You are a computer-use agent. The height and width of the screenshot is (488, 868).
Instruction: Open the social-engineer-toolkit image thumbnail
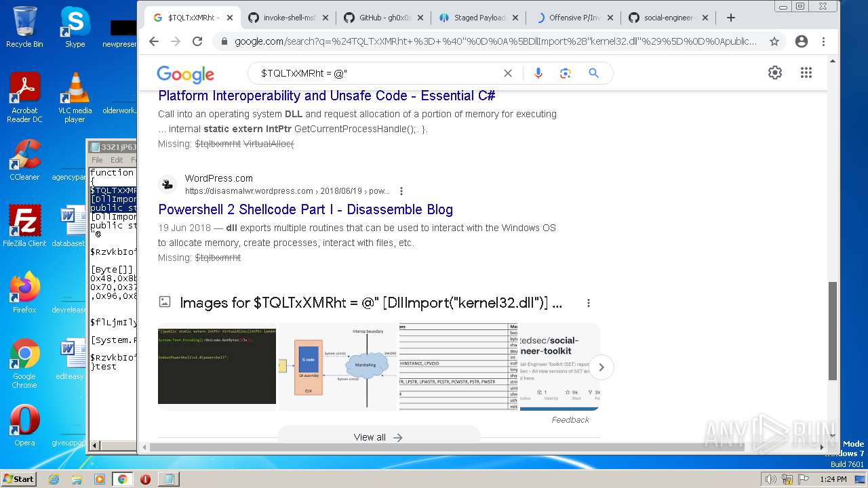(x=559, y=366)
